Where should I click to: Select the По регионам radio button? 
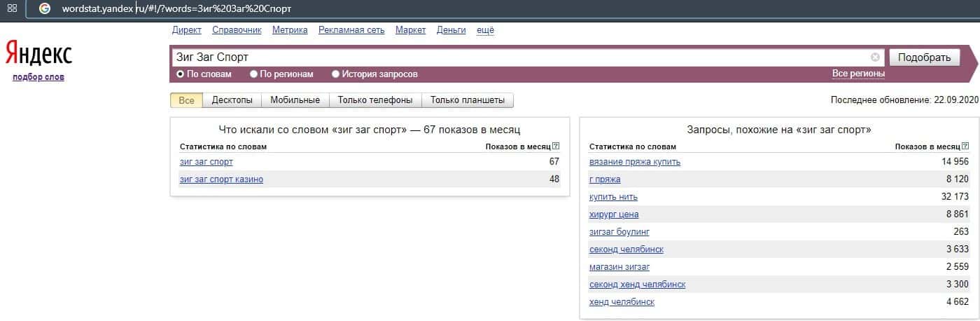254,74
